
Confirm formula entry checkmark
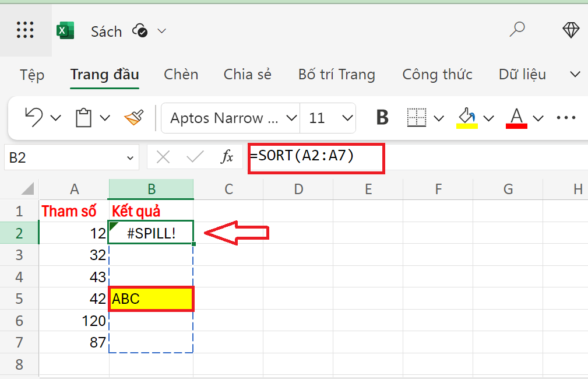[195, 157]
